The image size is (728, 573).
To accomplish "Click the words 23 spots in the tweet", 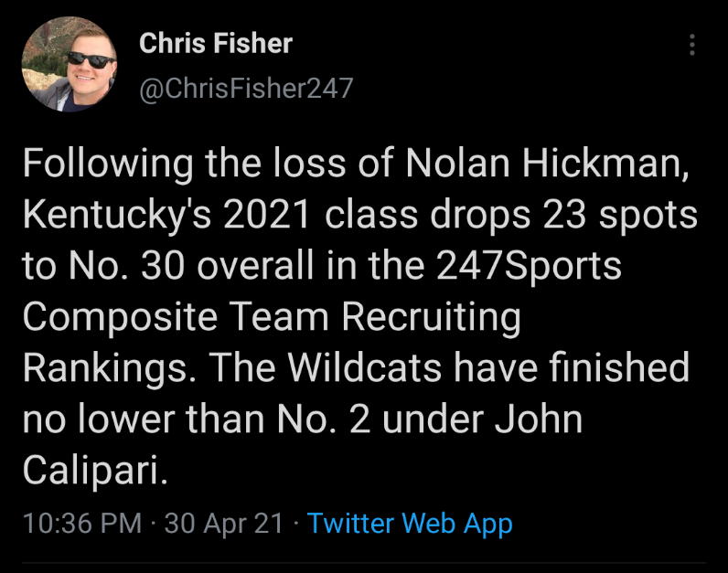I will (618, 217).
